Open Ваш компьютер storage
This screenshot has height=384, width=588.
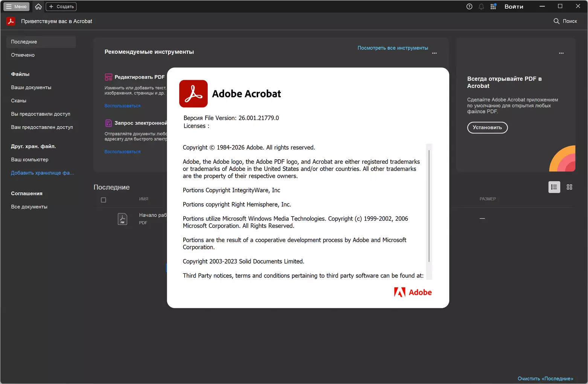tap(30, 160)
